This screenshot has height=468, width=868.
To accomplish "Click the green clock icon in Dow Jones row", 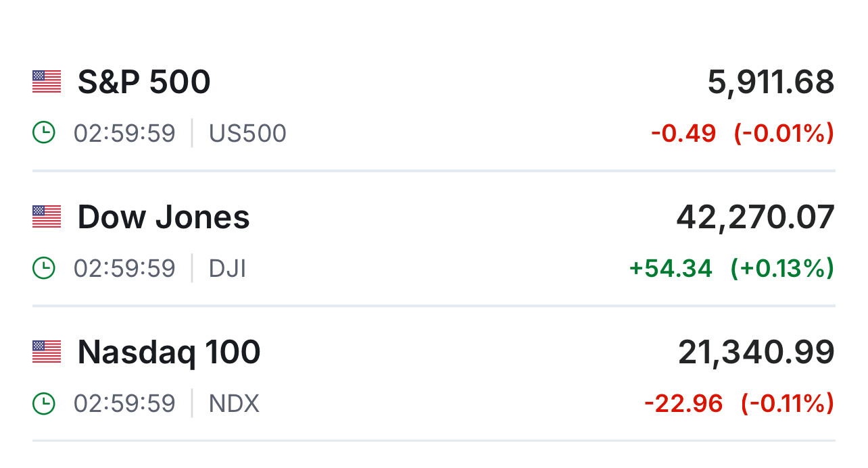I will pyautogui.click(x=44, y=268).
